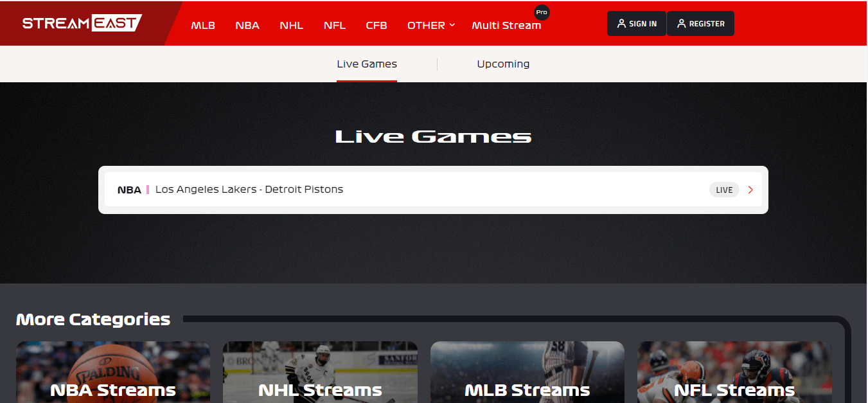Click the More Categories heading
Screen dimensions: 868x403
coord(93,319)
